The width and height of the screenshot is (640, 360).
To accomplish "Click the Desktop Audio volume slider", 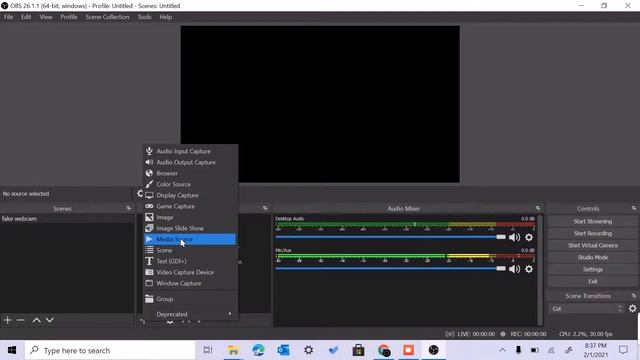I will 391,237.
